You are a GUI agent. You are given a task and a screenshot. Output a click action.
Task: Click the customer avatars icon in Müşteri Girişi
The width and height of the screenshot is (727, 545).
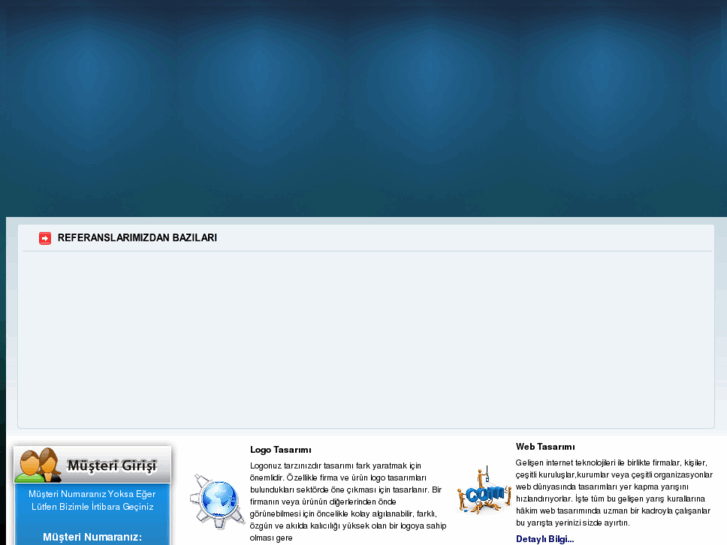[38, 465]
